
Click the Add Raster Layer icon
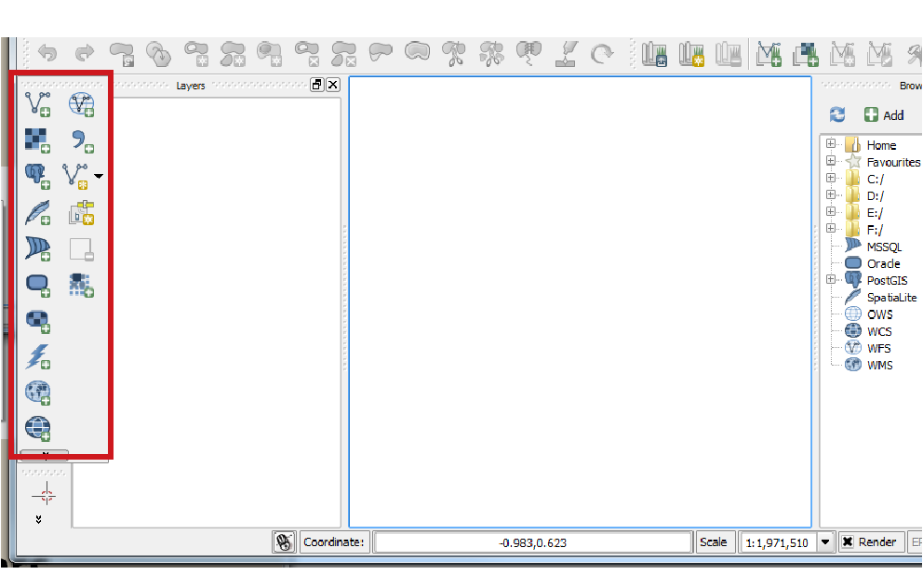coord(37,140)
